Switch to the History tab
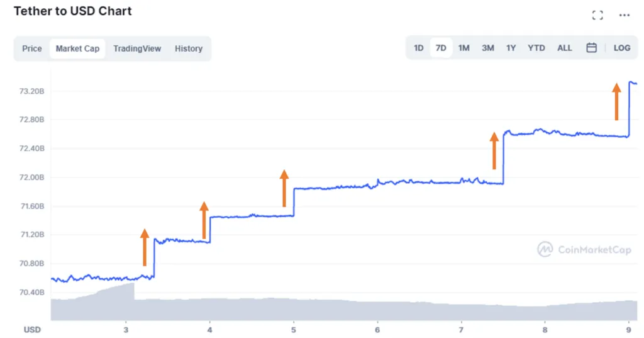 point(189,48)
